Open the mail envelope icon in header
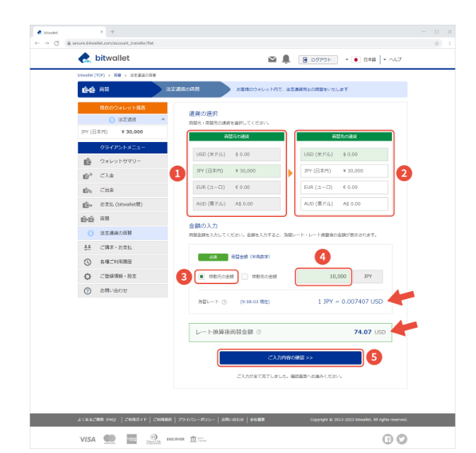 [x=272, y=59]
